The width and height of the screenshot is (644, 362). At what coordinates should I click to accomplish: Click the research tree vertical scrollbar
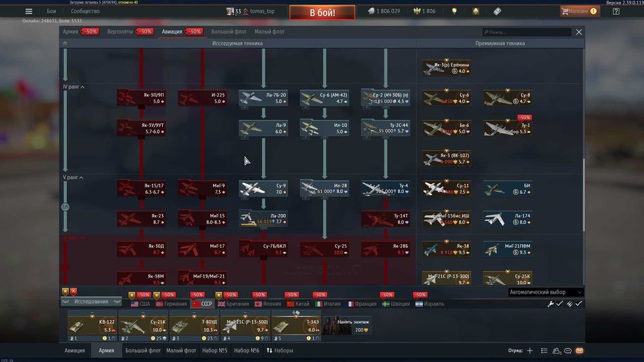[x=583, y=195]
